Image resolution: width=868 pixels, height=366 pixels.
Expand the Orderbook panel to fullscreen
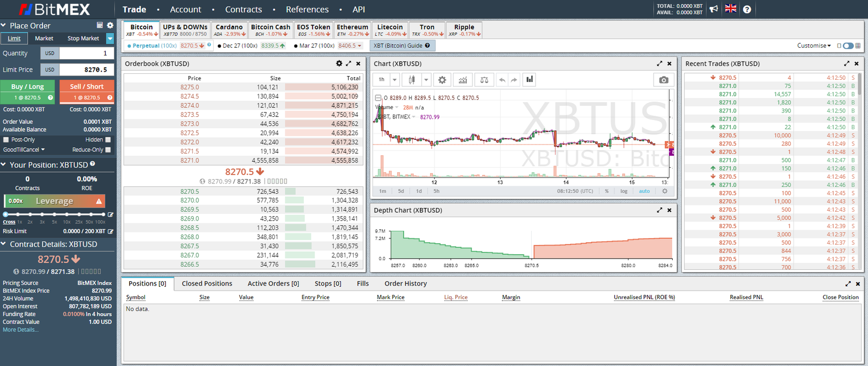click(349, 64)
